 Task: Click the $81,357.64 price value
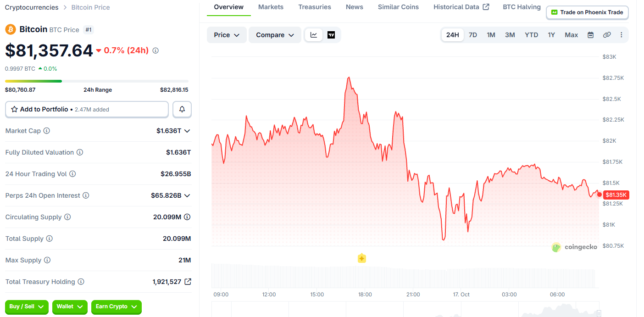(49, 50)
